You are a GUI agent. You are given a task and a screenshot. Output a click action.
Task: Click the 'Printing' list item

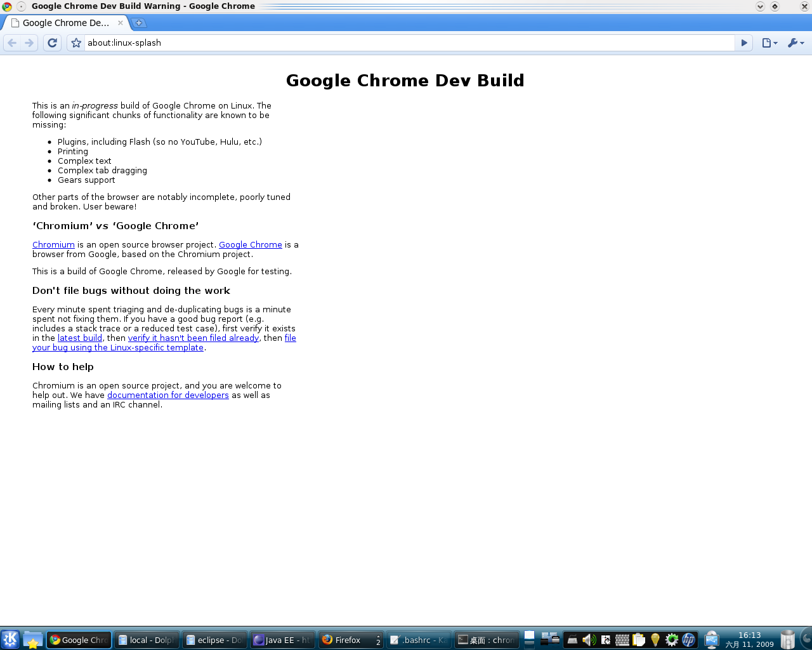[73, 152]
